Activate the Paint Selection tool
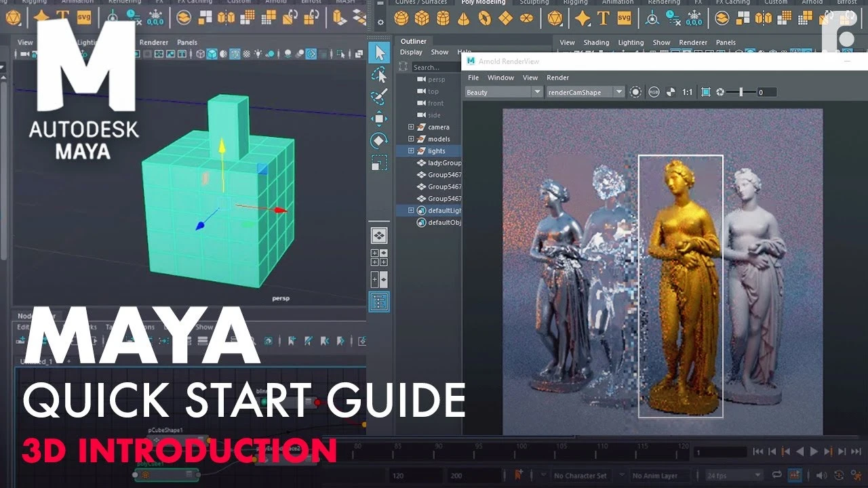This screenshot has width=868, height=488. (x=379, y=97)
